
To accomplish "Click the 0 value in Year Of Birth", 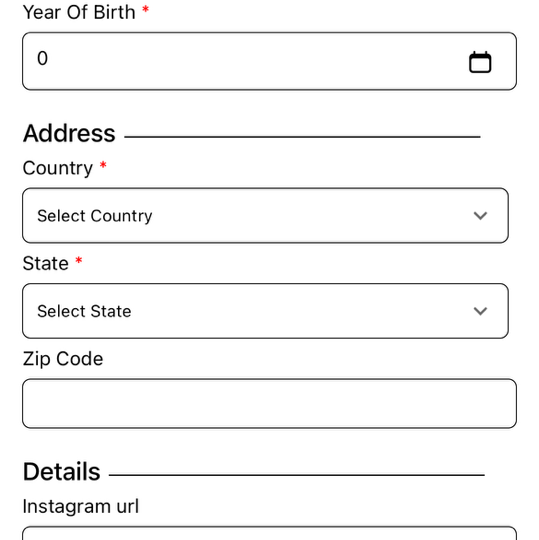I will click(x=42, y=58).
